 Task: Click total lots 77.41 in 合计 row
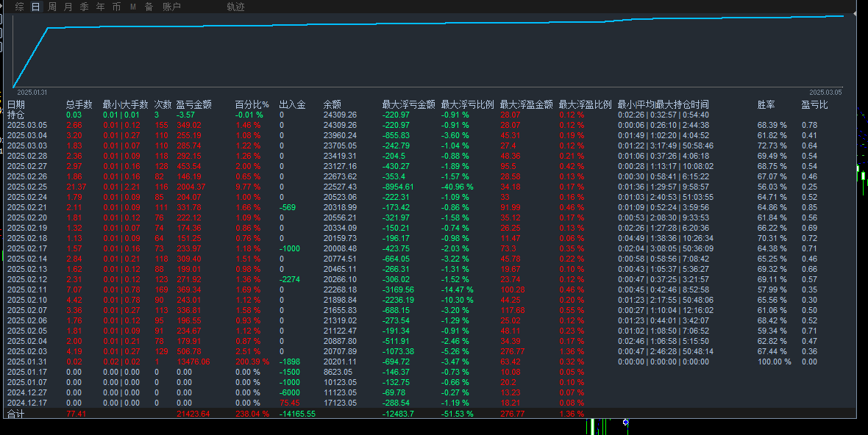click(x=76, y=414)
